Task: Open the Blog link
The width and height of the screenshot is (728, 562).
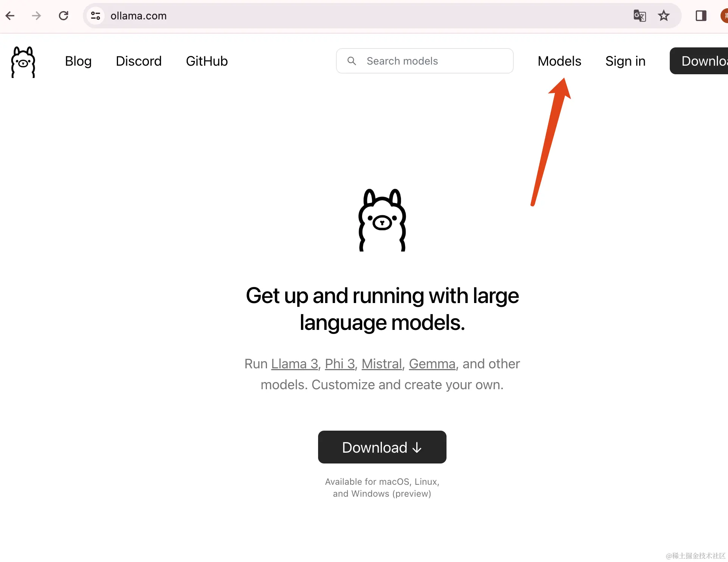Action: tap(78, 61)
